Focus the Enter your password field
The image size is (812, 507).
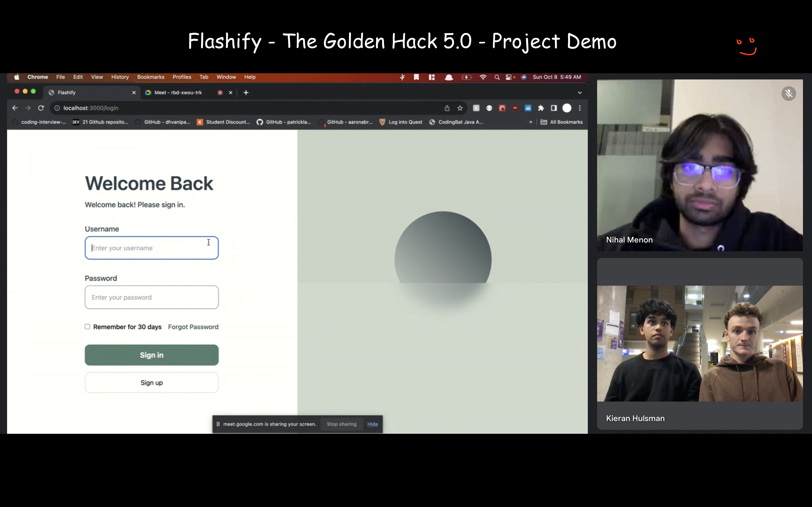(152, 297)
